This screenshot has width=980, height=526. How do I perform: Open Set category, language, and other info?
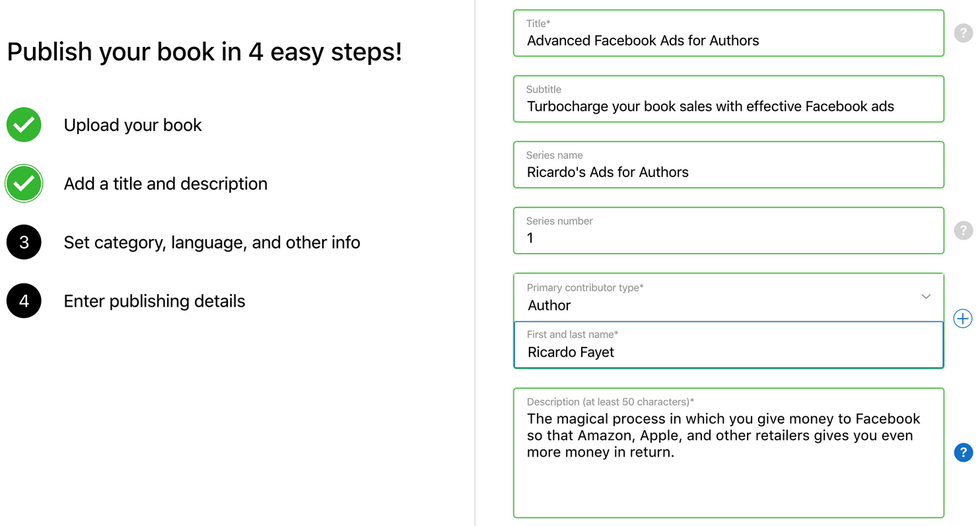(x=212, y=243)
